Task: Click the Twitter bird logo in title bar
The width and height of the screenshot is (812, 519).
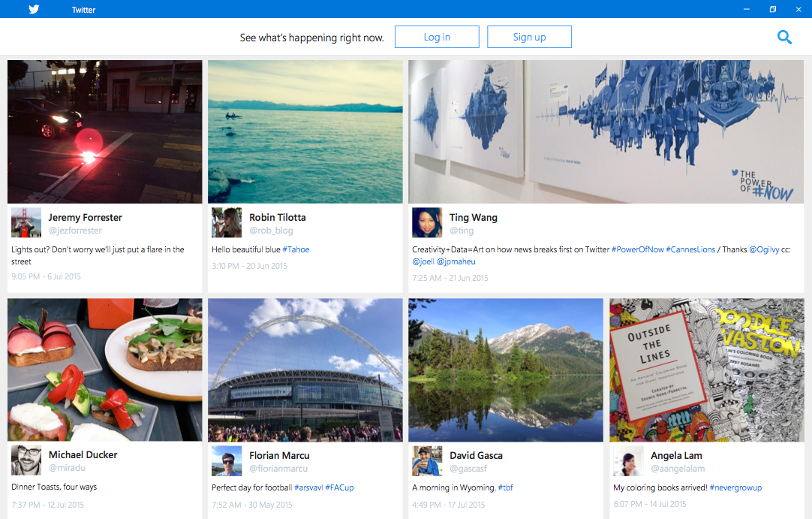Action: click(33, 9)
